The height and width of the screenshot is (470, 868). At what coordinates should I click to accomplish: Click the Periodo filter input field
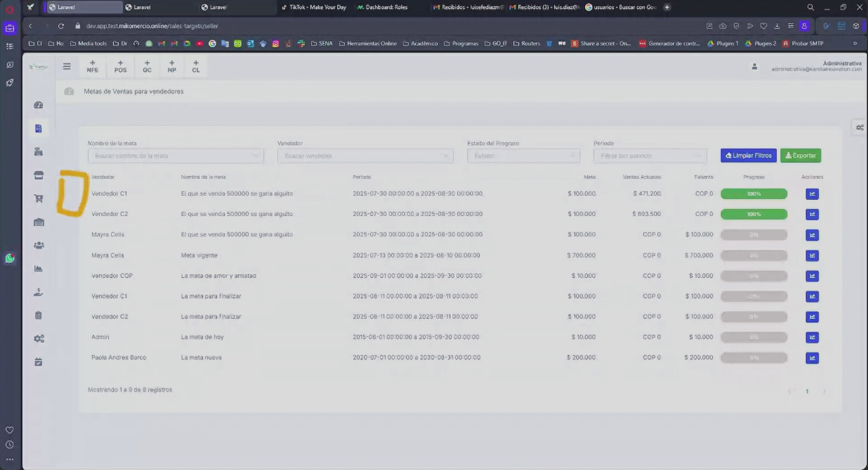pyautogui.click(x=649, y=155)
